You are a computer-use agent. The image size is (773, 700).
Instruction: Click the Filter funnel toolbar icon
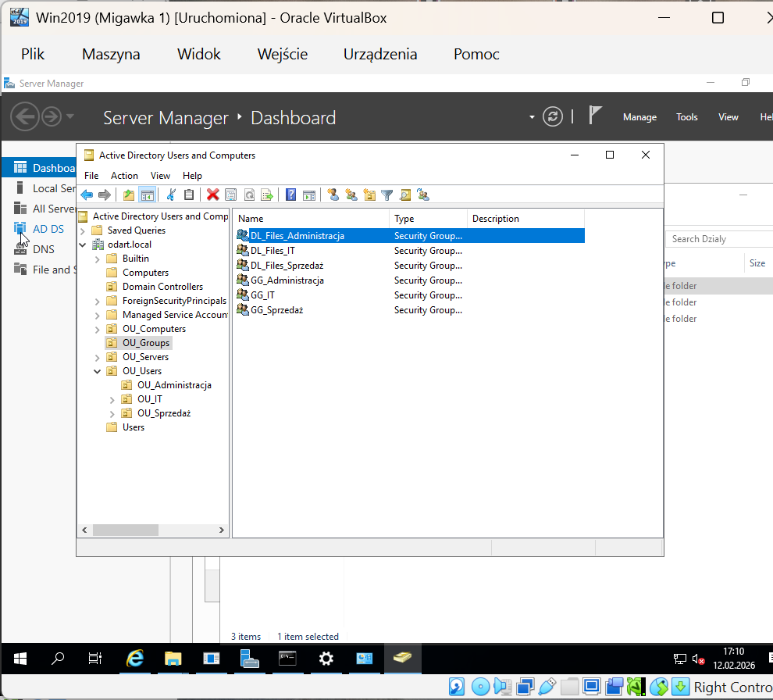pos(386,195)
